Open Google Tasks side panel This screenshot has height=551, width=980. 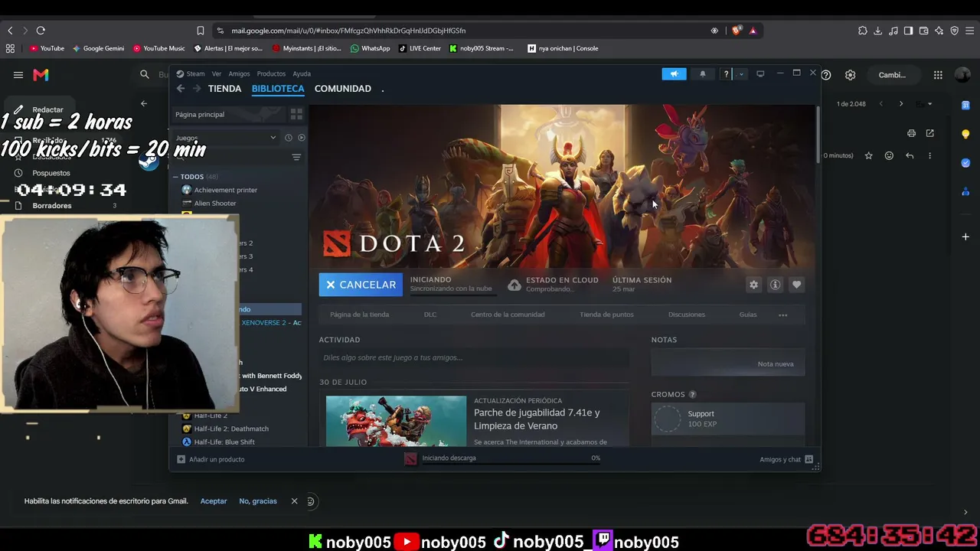click(x=965, y=163)
